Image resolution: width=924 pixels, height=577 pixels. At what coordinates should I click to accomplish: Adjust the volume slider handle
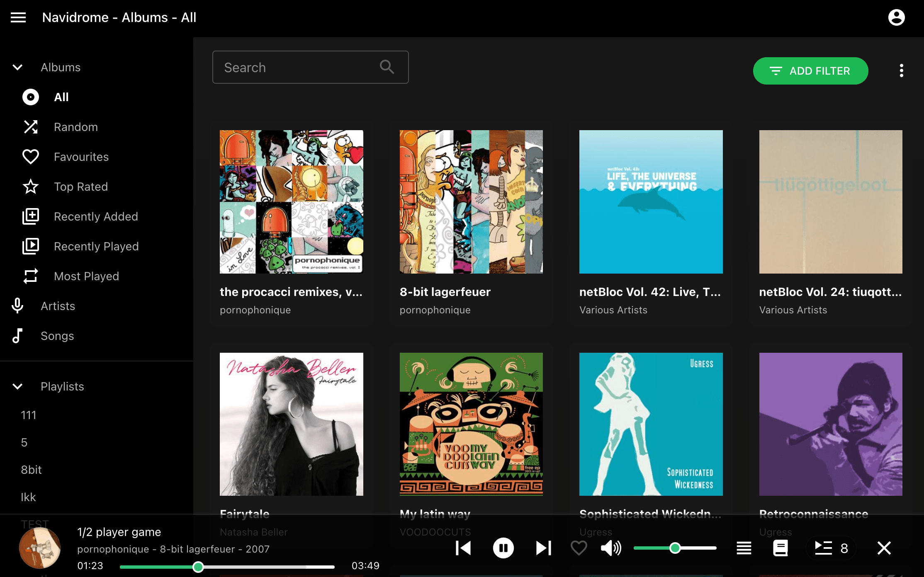(x=675, y=548)
